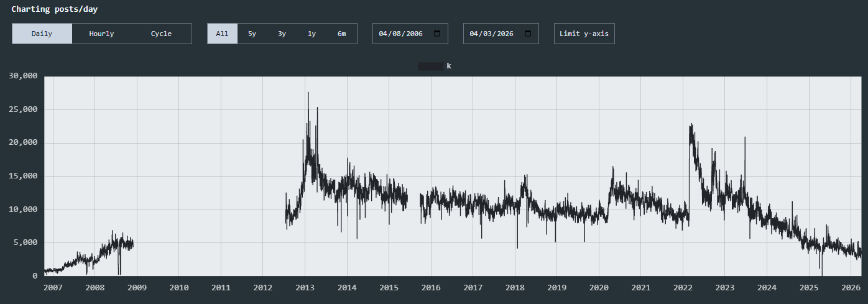Viewport: 868px width, 304px height.
Task: Click the 10,000 y-axis label
Action: [24, 210]
